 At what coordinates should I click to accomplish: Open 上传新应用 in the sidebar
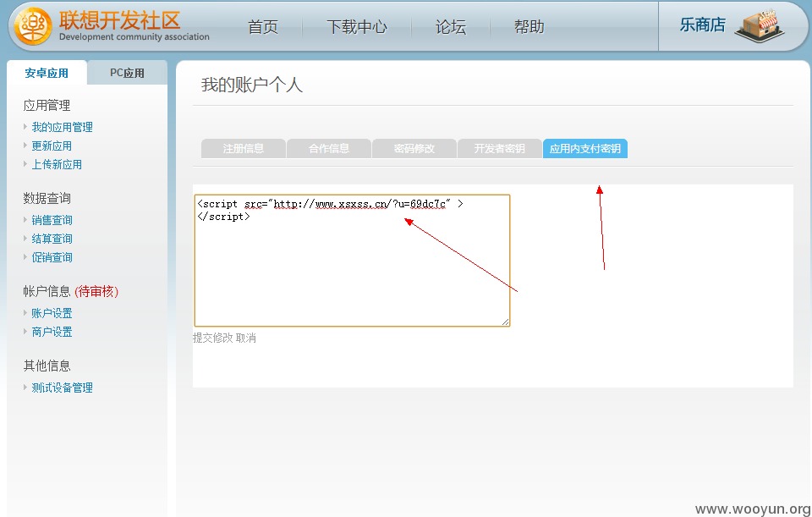click(57, 164)
